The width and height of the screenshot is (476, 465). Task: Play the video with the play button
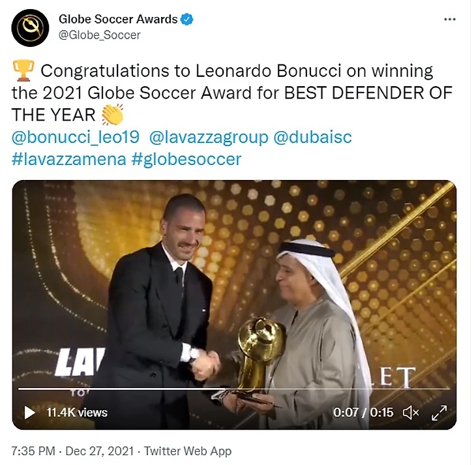29,412
